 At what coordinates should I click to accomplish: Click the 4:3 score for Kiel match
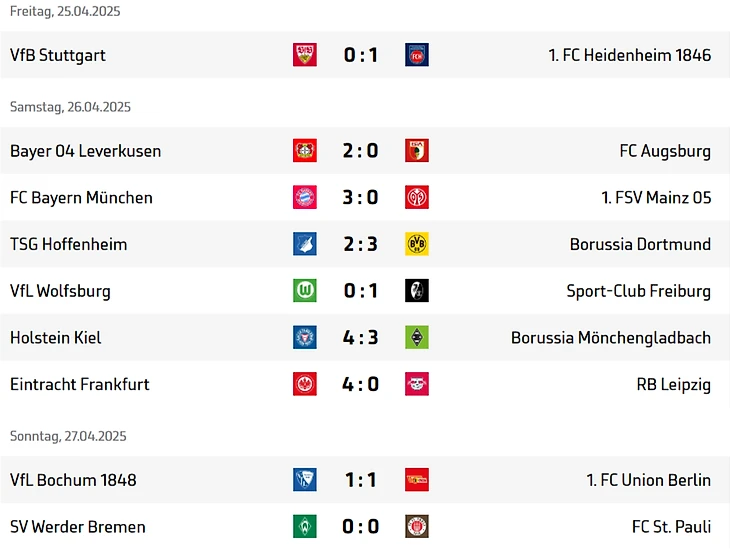[x=361, y=338]
